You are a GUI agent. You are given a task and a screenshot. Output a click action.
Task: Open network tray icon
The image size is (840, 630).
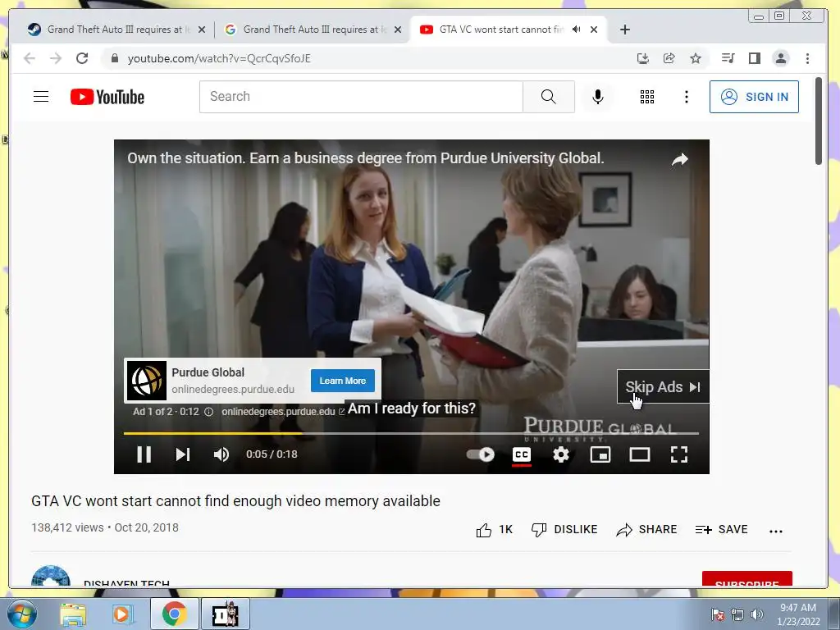coord(737,614)
